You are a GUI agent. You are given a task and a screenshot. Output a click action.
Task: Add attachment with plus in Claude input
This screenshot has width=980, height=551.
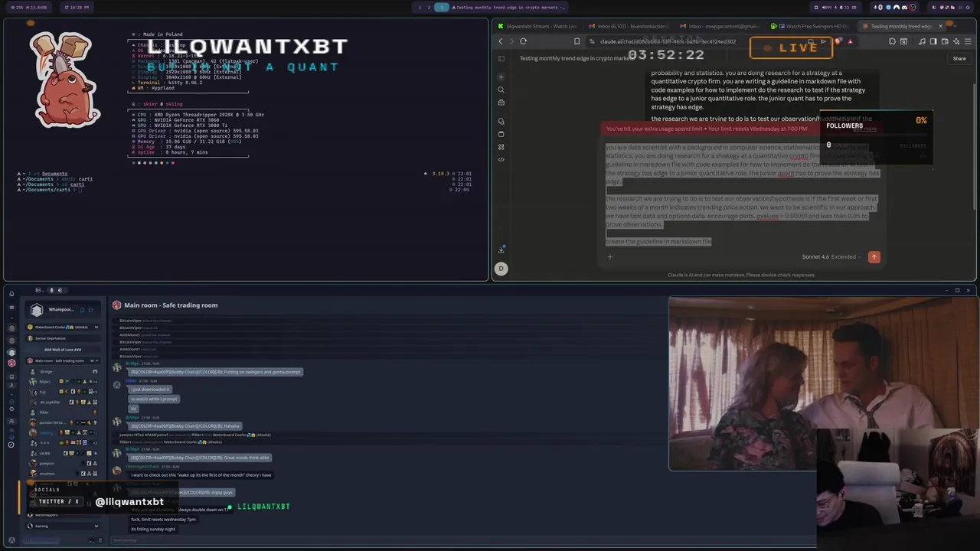(x=610, y=257)
